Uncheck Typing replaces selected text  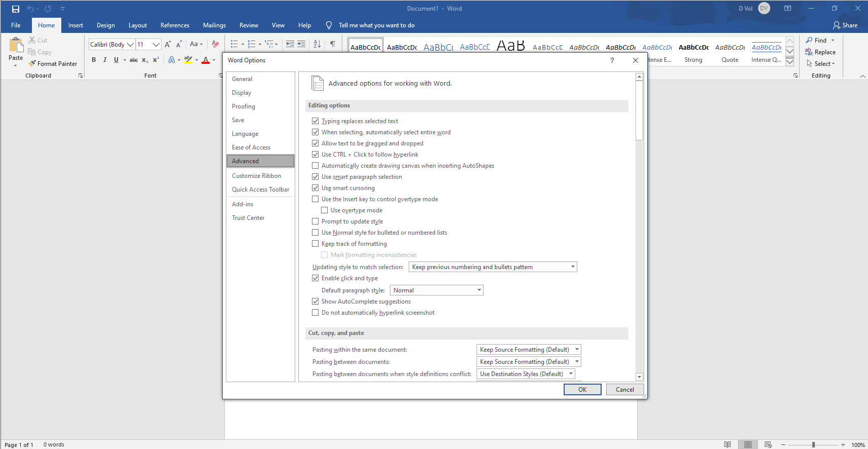[315, 121]
